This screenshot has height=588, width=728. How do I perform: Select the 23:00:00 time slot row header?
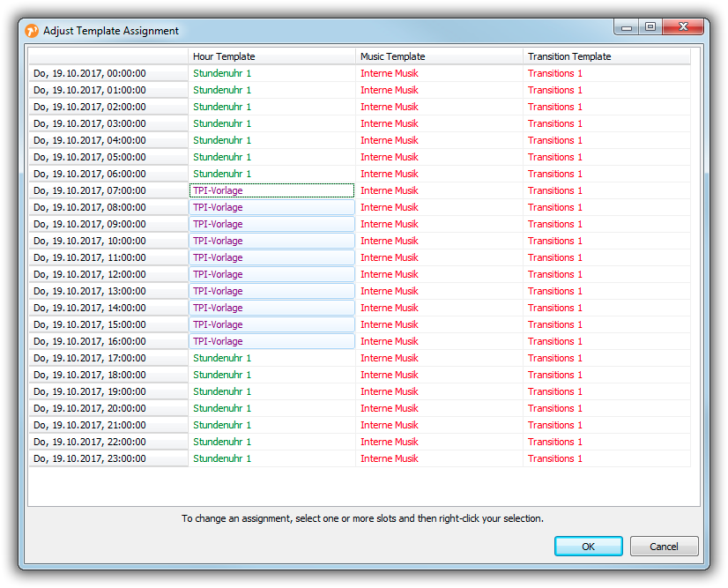(x=108, y=459)
